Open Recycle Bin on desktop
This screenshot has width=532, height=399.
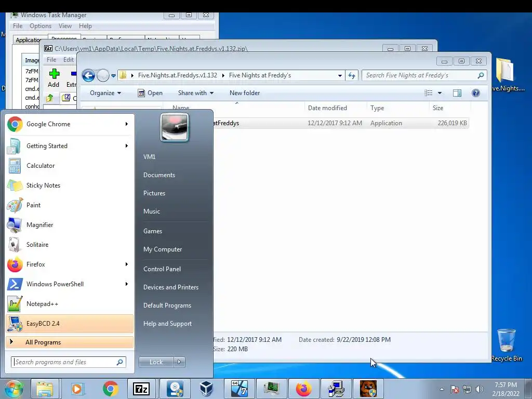pyautogui.click(x=507, y=345)
